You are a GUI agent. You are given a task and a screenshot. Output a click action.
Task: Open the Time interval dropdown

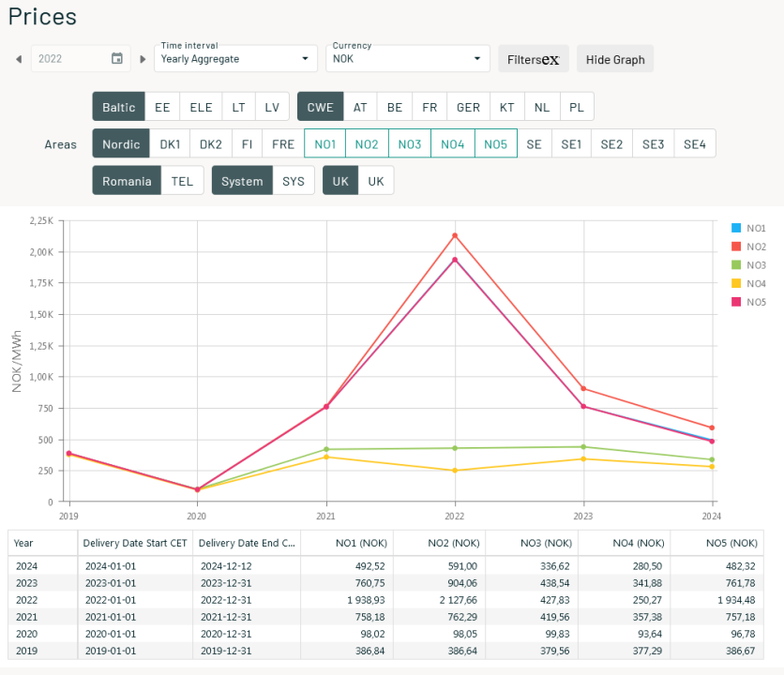click(x=234, y=58)
